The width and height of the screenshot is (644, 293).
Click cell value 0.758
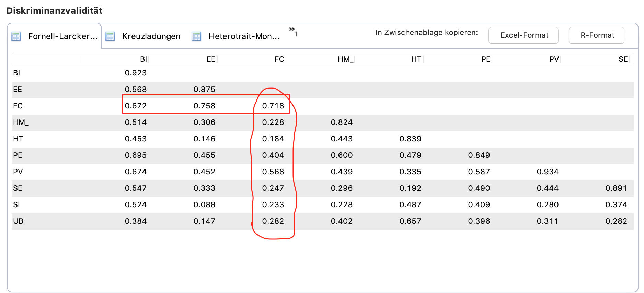(x=204, y=106)
